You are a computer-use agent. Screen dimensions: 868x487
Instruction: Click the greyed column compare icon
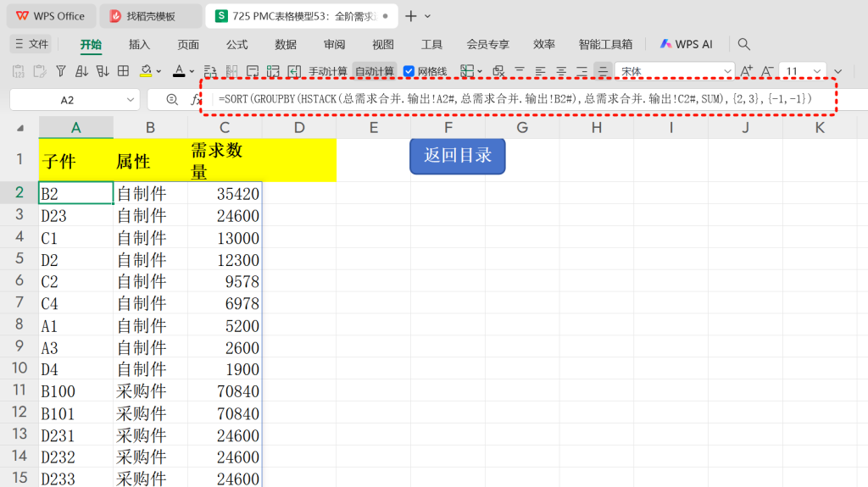click(231, 71)
